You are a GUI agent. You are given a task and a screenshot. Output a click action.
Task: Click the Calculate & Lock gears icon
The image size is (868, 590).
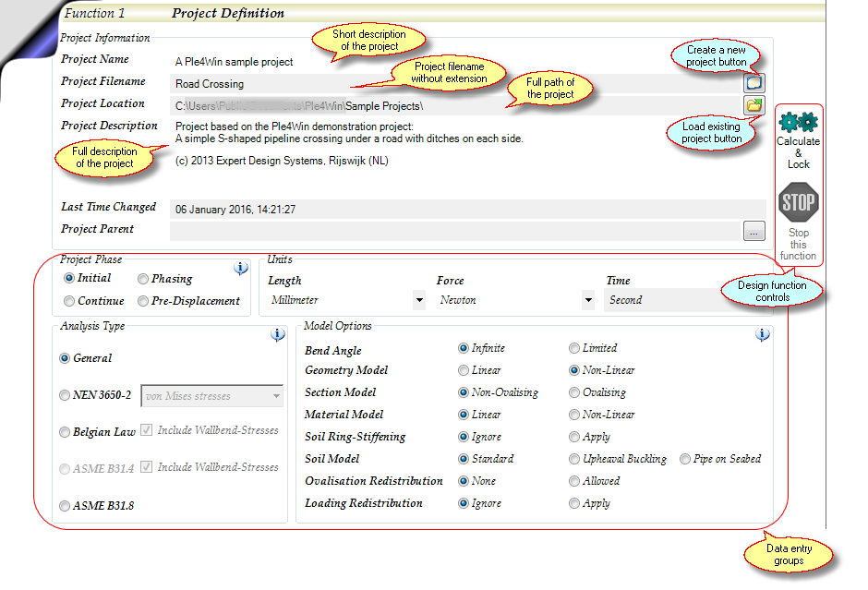(798, 122)
